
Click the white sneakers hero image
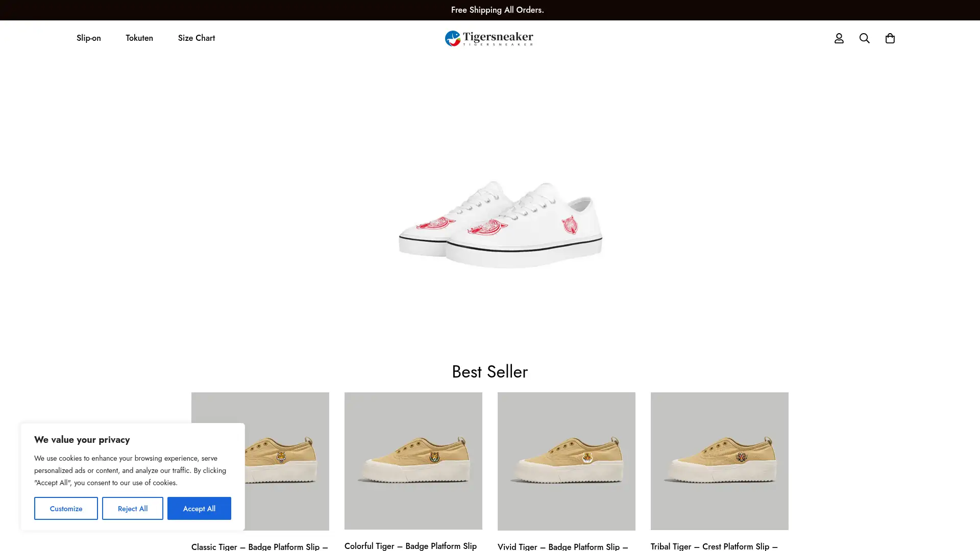499,224
